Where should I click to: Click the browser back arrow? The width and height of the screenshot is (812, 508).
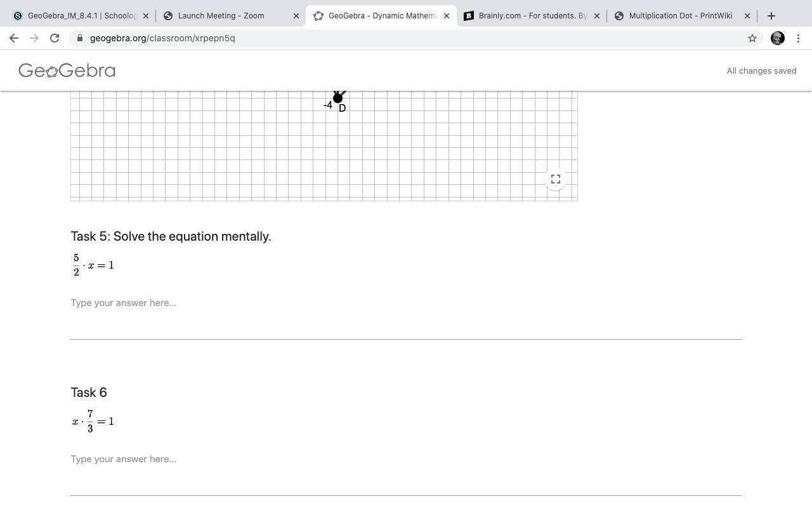pyautogui.click(x=14, y=38)
